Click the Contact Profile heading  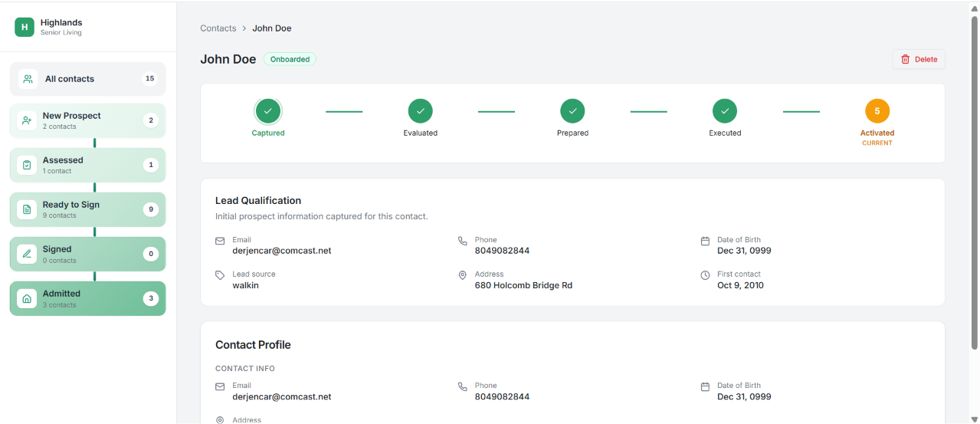click(x=253, y=345)
